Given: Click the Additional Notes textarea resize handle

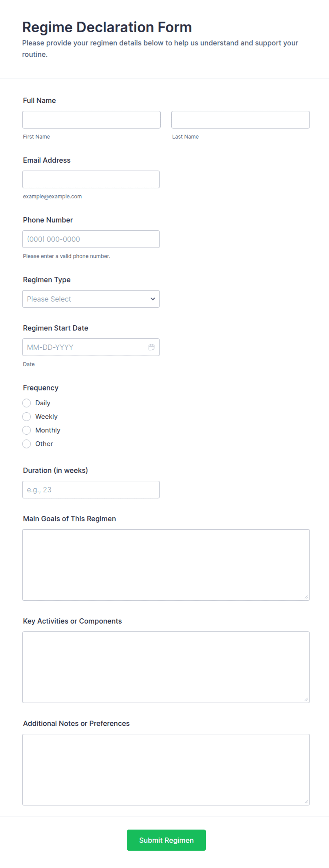Looking at the screenshot, I should [x=306, y=802].
